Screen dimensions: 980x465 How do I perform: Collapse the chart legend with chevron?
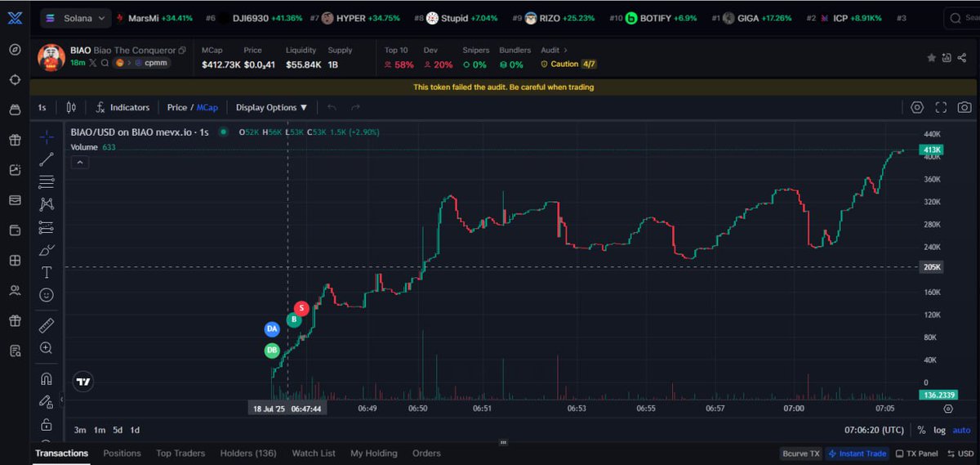click(x=80, y=163)
